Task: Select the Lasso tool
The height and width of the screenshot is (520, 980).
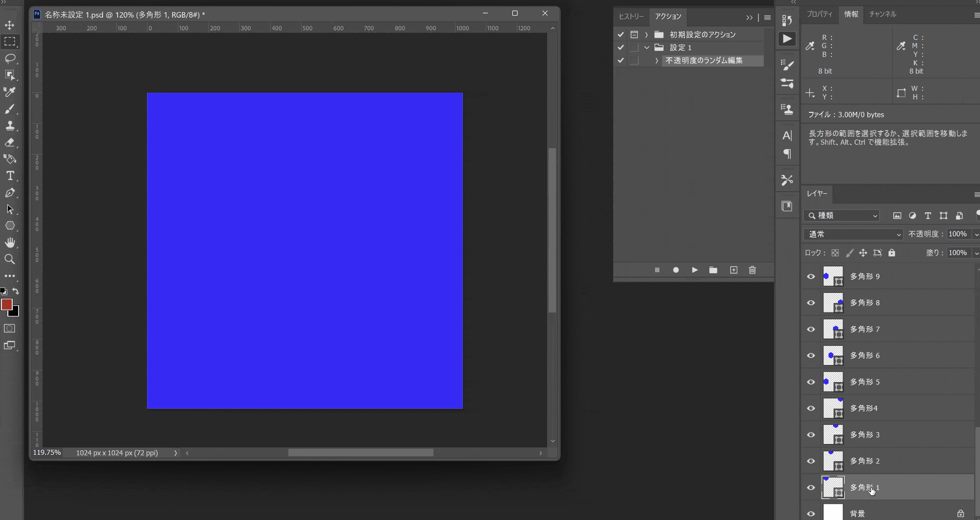Action: coord(10,58)
